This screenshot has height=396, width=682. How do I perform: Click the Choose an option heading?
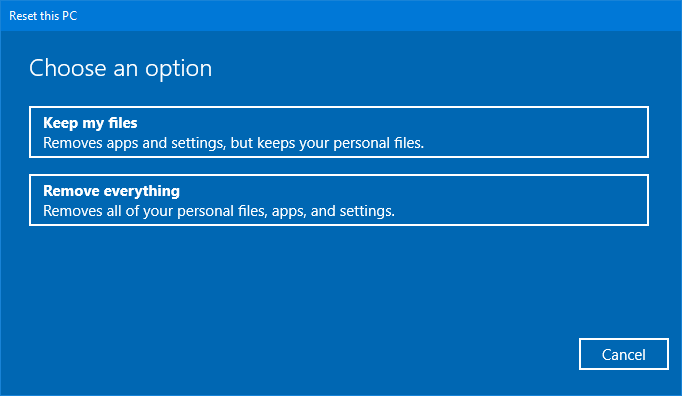click(120, 68)
